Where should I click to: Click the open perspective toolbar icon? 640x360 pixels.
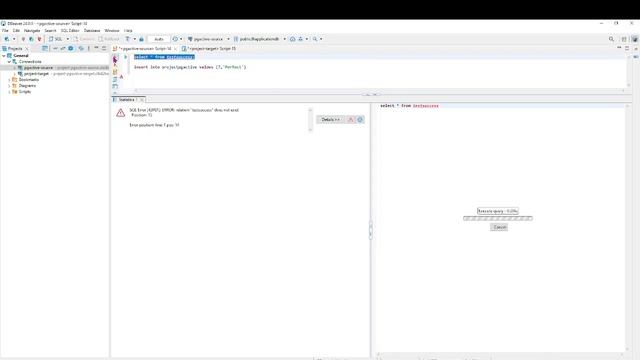[x=624, y=39]
